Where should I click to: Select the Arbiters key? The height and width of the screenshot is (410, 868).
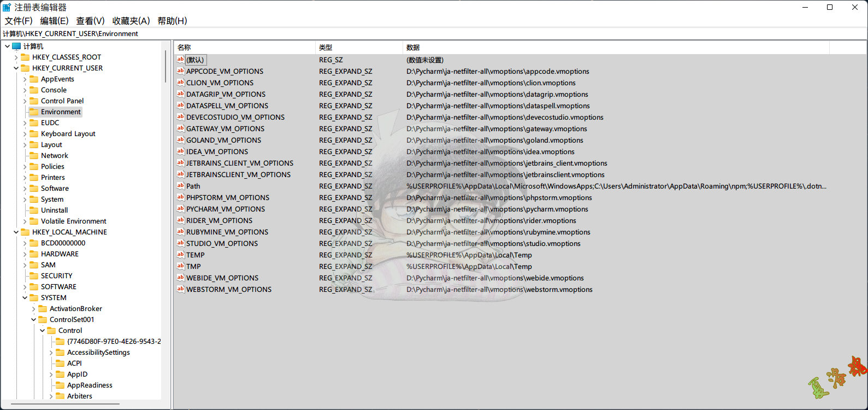(x=79, y=396)
